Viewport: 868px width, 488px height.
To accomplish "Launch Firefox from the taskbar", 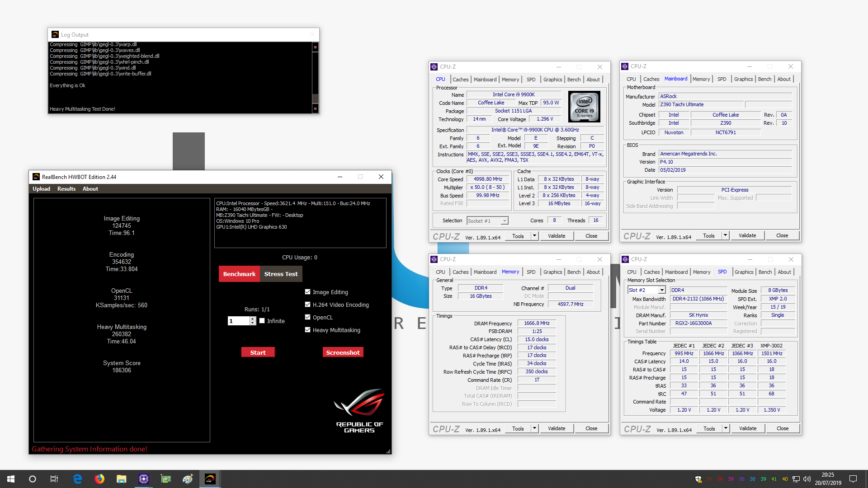I will click(99, 479).
